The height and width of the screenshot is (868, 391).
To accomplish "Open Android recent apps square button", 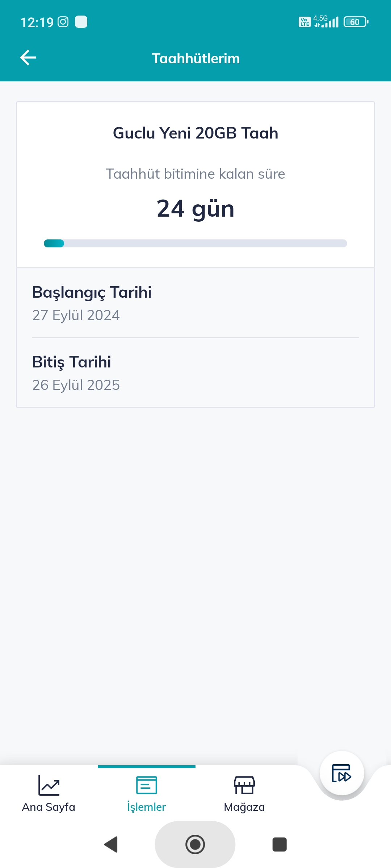I will coord(279,844).
